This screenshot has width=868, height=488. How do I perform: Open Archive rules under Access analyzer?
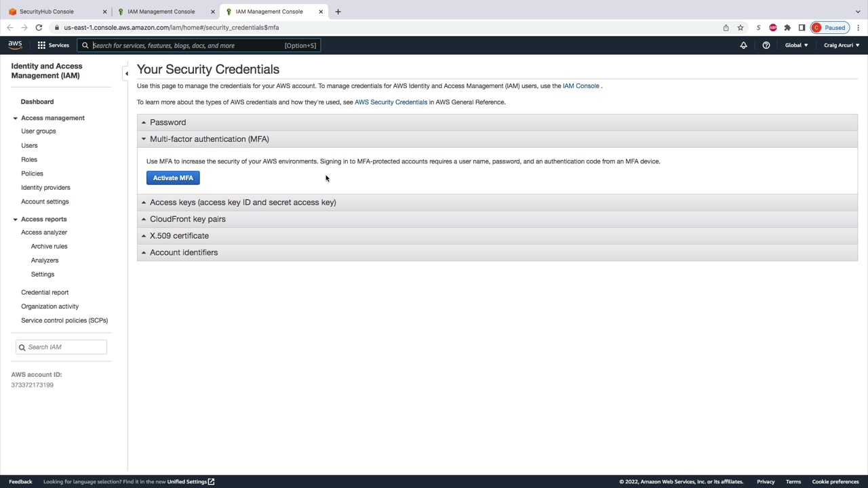point(50,247)
